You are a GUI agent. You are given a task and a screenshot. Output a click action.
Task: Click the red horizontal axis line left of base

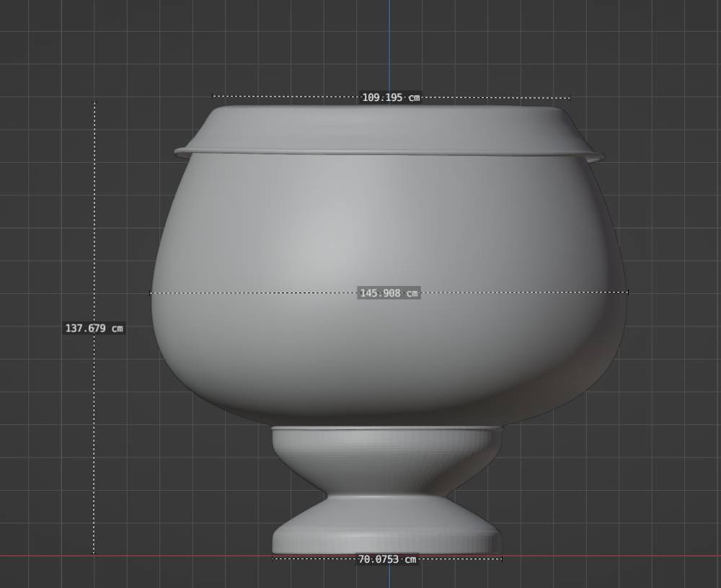point(144,556)
